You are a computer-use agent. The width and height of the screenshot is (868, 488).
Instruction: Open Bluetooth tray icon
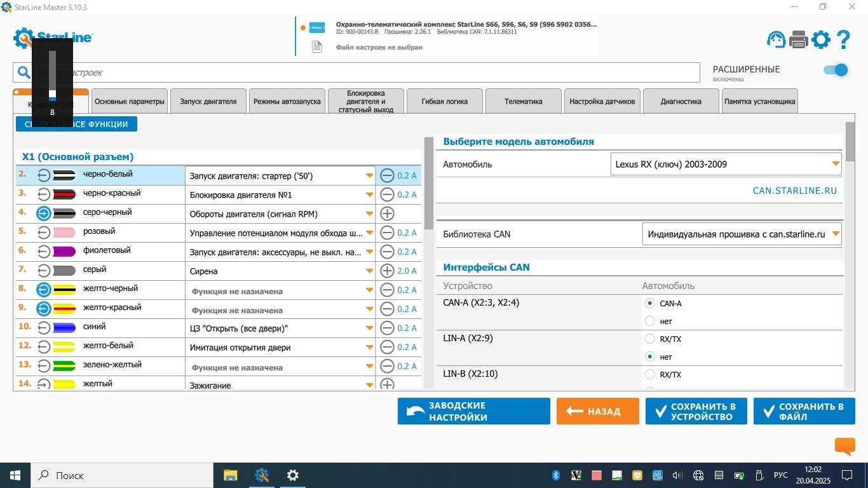555,475
